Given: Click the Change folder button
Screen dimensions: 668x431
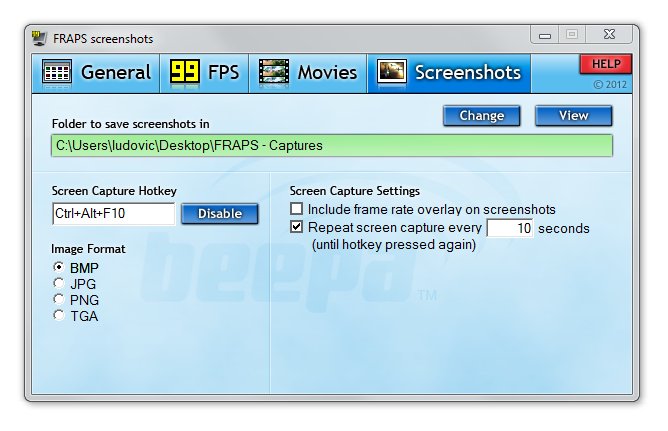Looking at the screenshot, I should coord(481,116).
